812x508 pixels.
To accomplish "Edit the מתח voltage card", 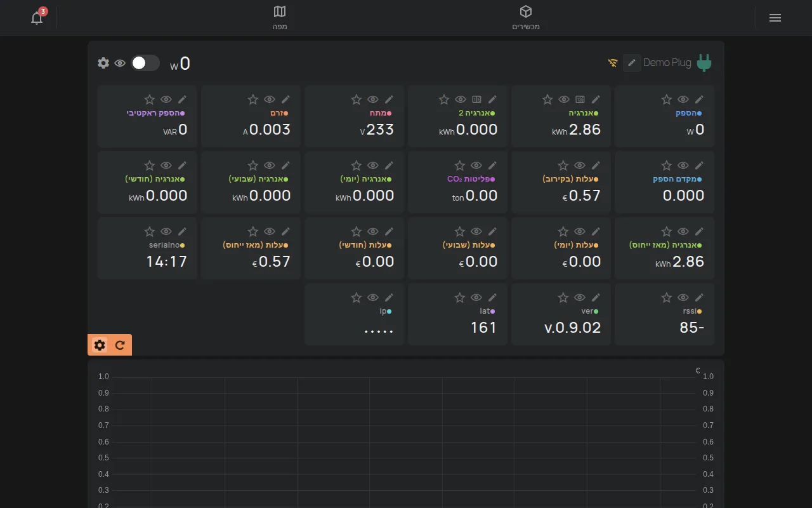I will point(389,99).
